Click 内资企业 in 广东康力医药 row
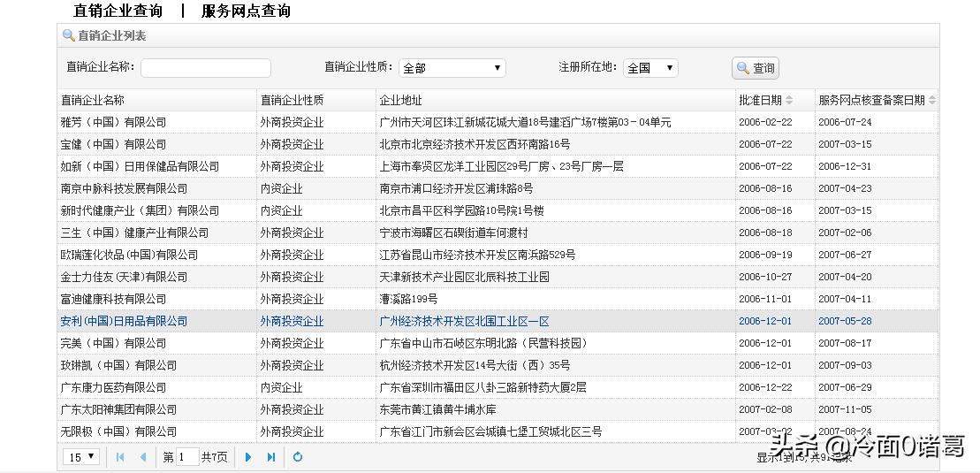The width and height of the screenshot is (980, 473). 281,387
